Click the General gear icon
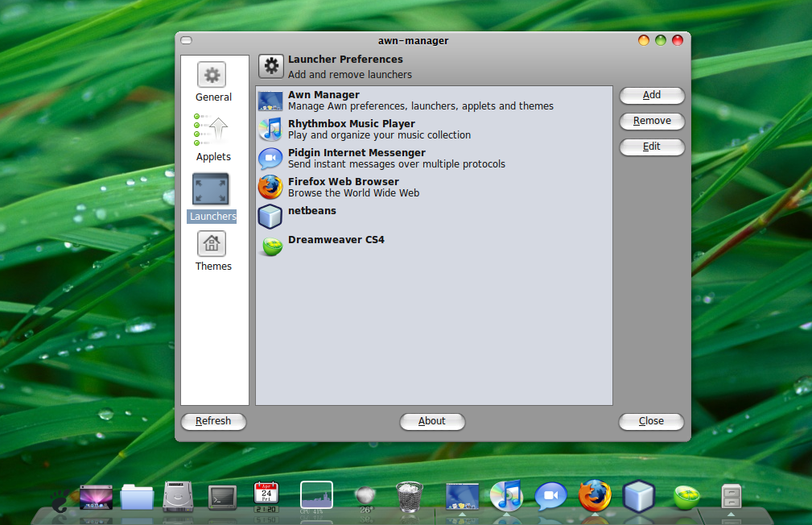The height and width of the screenshot is (525, 812). [212, 75]
